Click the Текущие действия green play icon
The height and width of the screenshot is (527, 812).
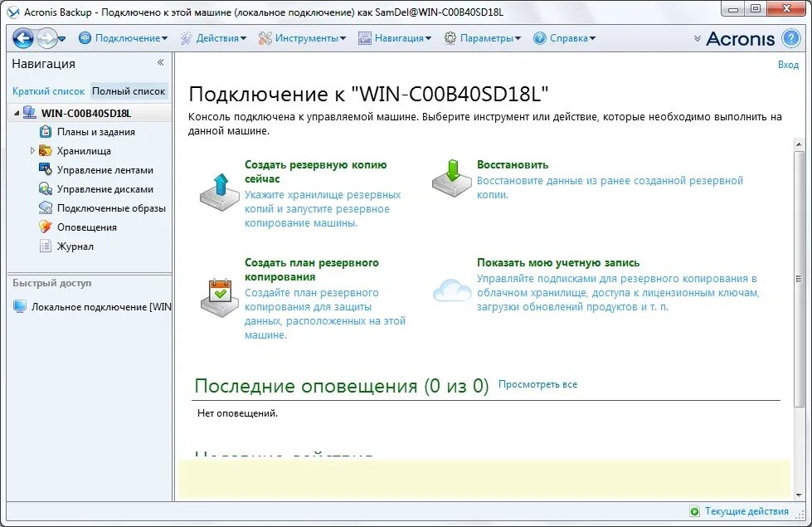tap(694, 511)
